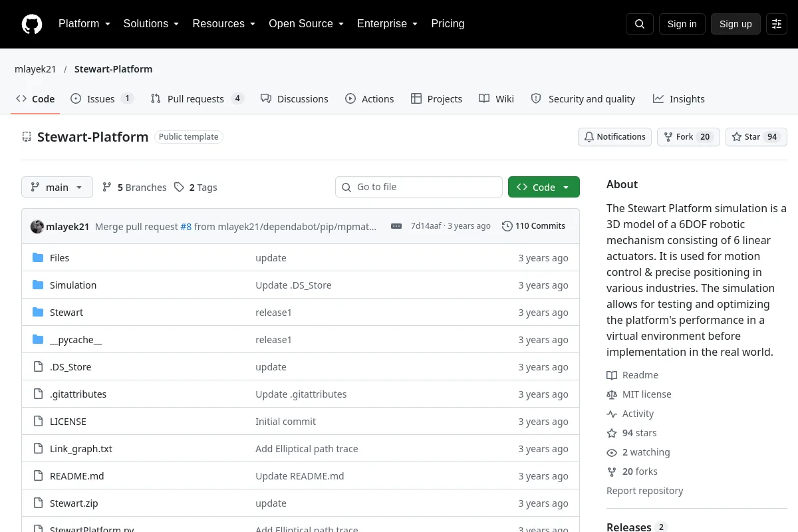The width and height of the screenshot is (798, 532).
Task: Fork the repository with Fork button
Action: point(688,137)
